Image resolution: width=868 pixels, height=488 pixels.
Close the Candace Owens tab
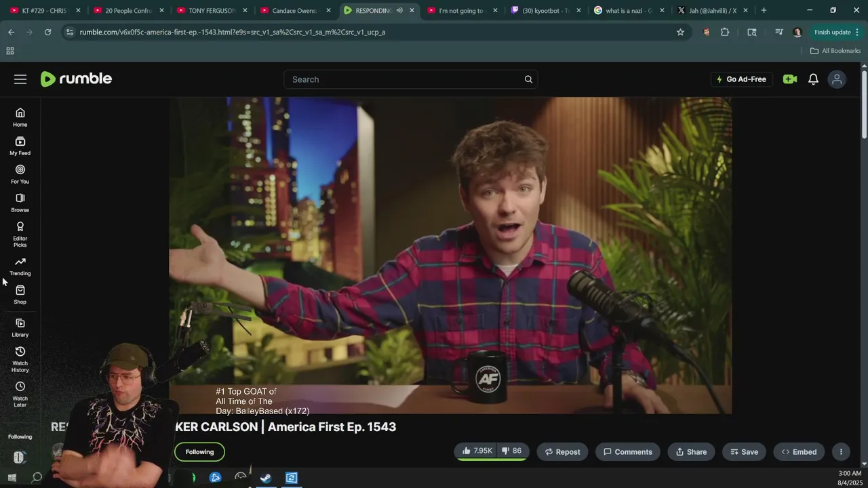[x=328, y=10]
